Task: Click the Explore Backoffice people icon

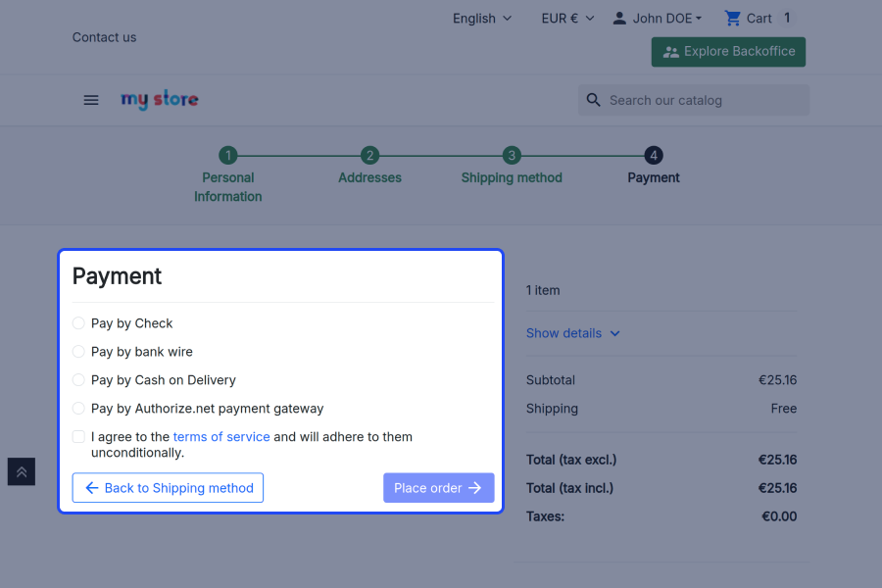Action: [x=671, y=52]
